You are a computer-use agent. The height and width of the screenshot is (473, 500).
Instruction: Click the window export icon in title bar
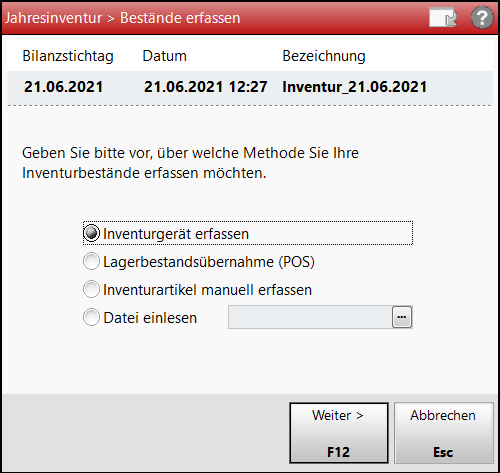coord(443,17)
